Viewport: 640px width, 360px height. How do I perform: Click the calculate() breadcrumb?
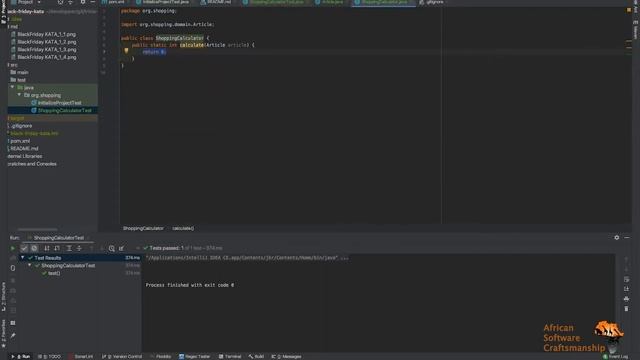pos(183,228)
